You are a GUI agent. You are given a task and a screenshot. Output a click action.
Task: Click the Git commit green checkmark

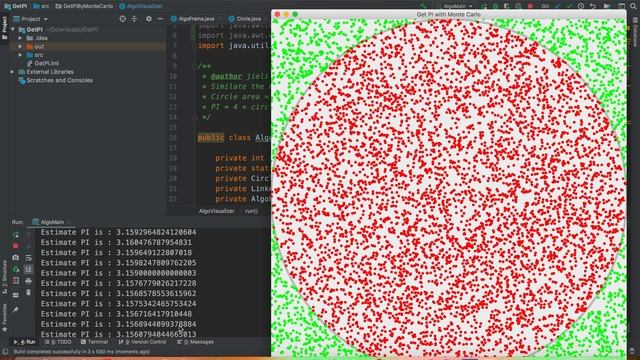569,6
